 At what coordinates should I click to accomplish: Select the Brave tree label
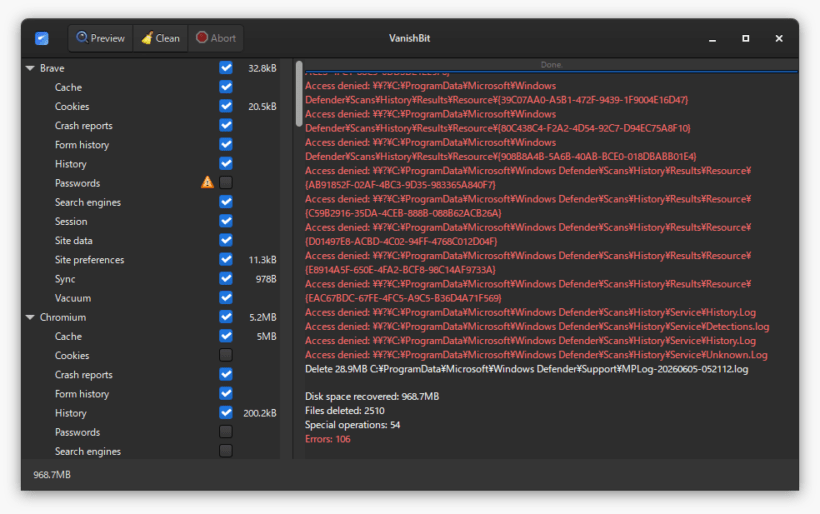[x=52, y=68]
